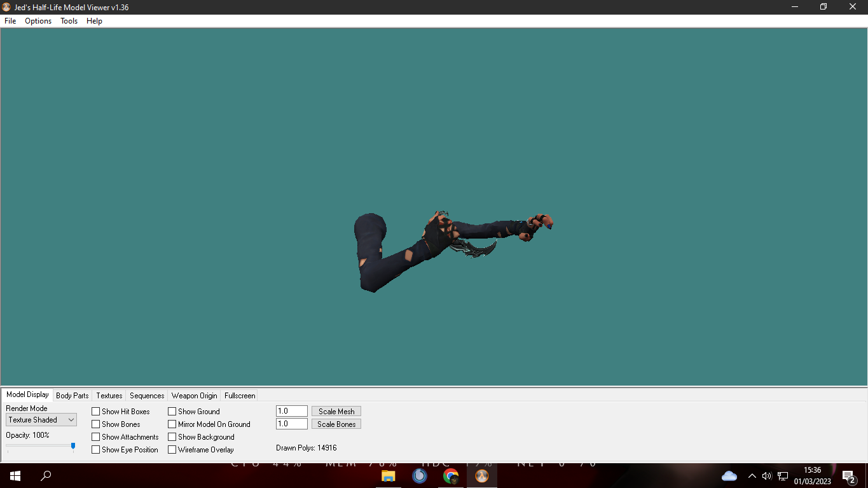Image resolution: width=868 pixels, height=488 pixels.
Task: Click the Drawn Polys: 14916 readout
Action: (x=307, y=448)
